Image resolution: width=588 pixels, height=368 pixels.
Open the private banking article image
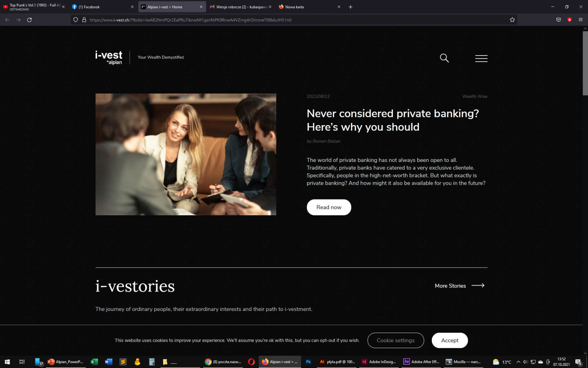click(x=186, y=154)
